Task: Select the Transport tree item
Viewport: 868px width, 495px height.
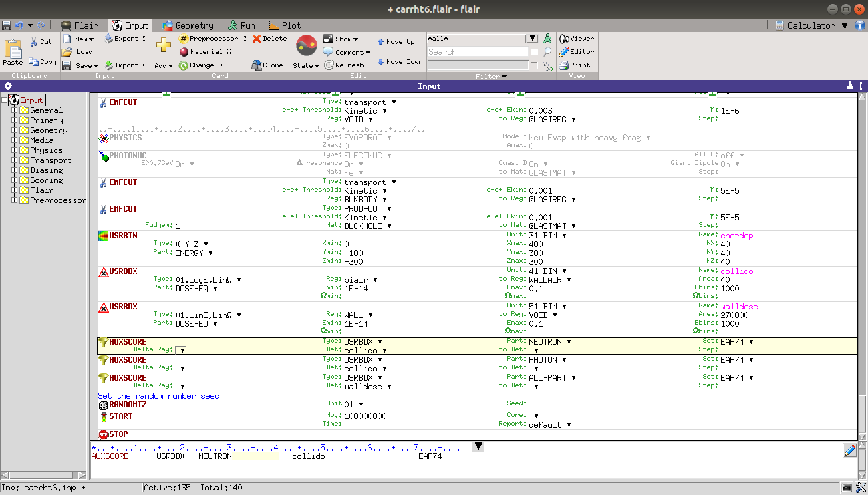Action: pos(51,160)
